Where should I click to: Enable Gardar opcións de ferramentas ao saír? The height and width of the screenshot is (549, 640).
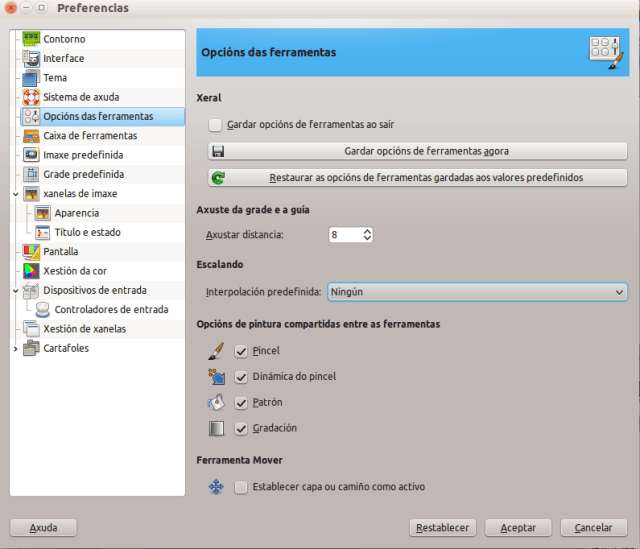coord(215,124)
